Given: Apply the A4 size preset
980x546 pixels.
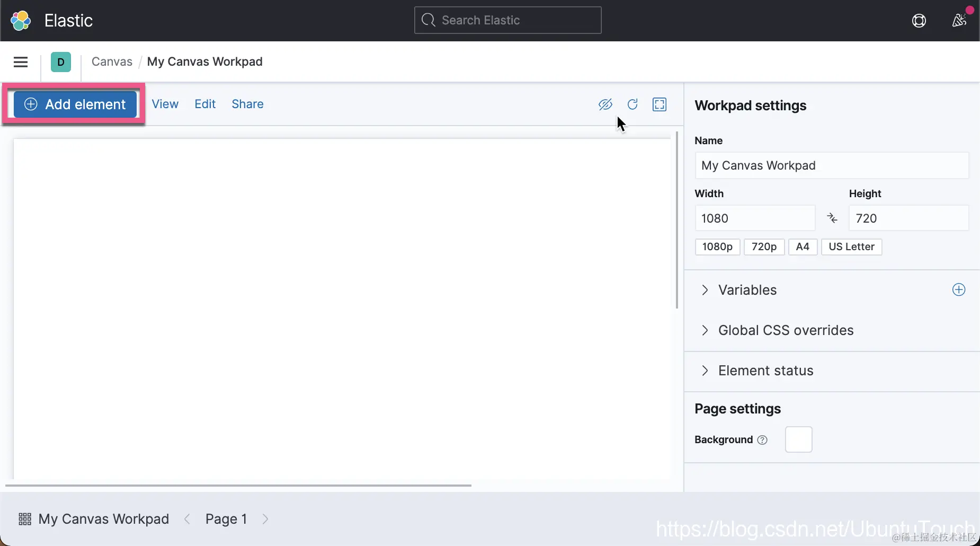Looking at the screenshot, I should 803,247.
